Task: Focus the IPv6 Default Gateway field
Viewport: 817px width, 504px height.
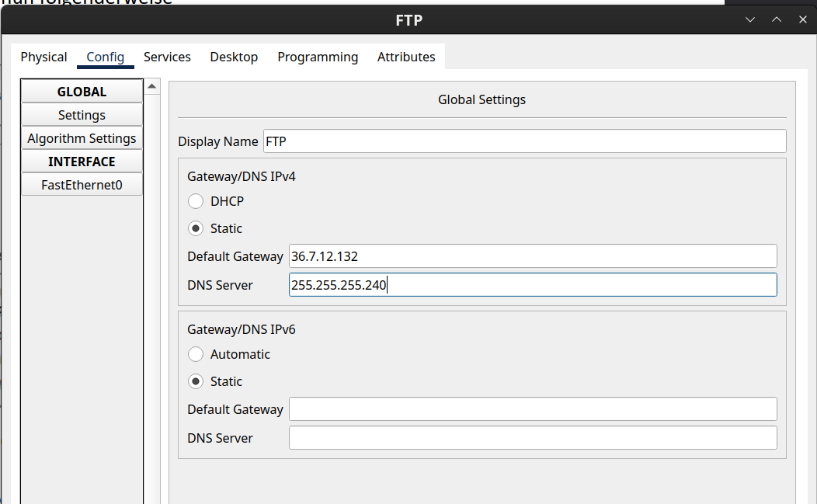Action: (x=532, y=409)
